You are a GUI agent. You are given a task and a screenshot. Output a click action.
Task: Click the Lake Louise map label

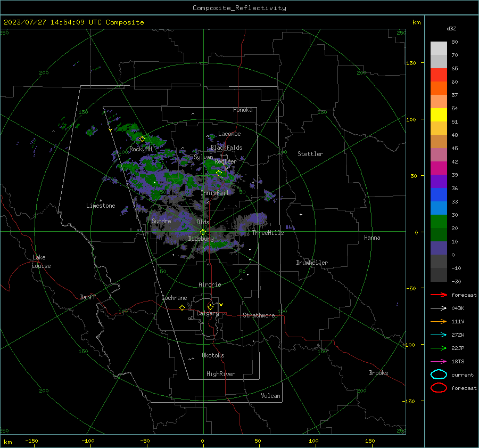click(x=41, y=262)
